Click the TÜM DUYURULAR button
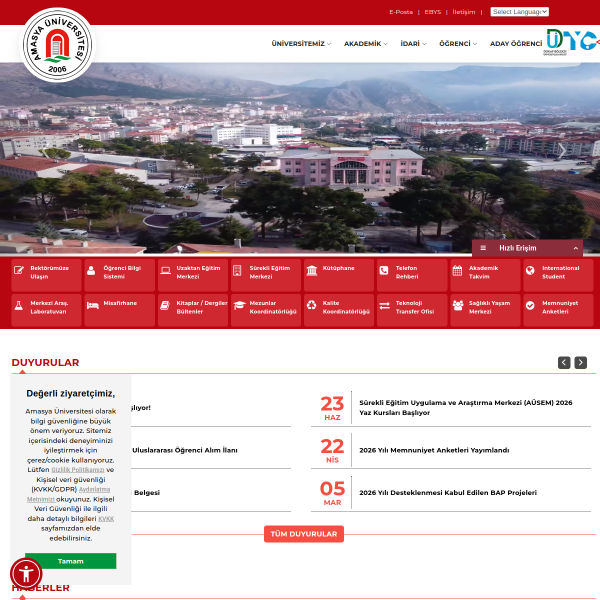Image resolution: width=600 pixels, height=600 pixels. [x=304, y=534]
